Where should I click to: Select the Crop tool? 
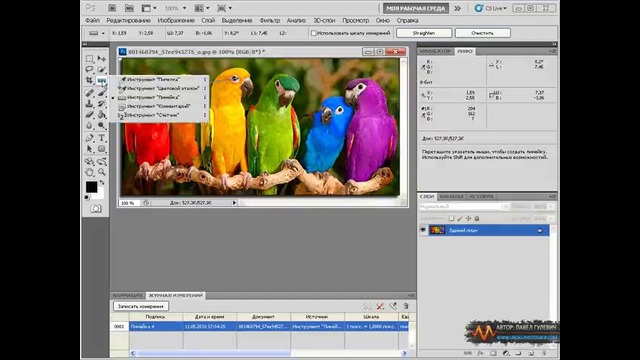coord(89,80)
